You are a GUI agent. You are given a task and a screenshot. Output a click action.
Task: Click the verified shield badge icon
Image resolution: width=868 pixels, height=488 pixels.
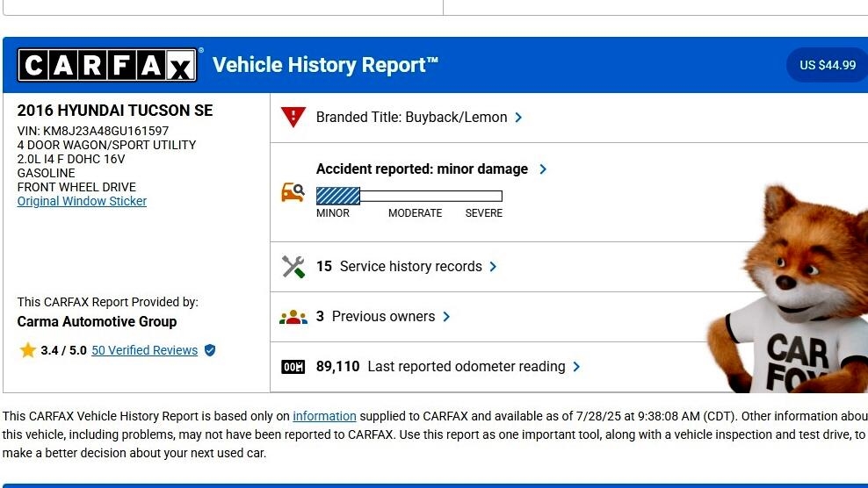[210, 350]
